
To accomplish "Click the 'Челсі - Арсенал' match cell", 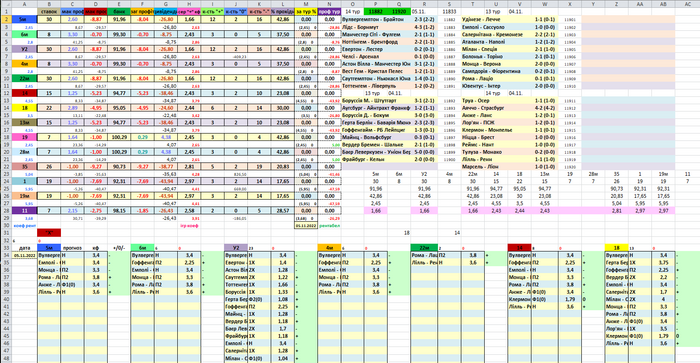I will (x=376, y=56).
